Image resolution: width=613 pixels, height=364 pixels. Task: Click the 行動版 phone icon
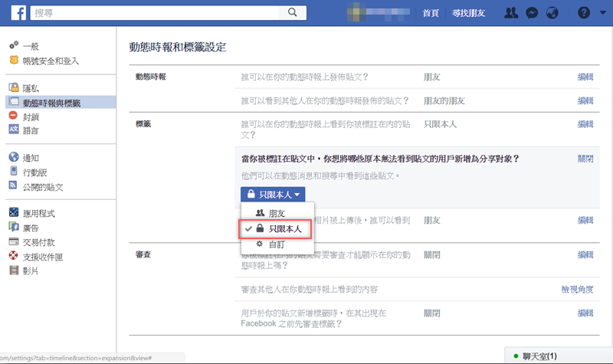[x=14, y=171]
